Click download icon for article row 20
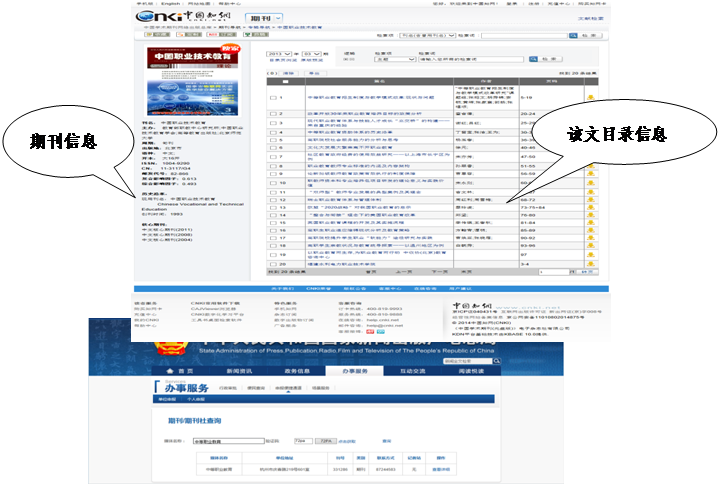720x484 pixels. coord(591,264)
